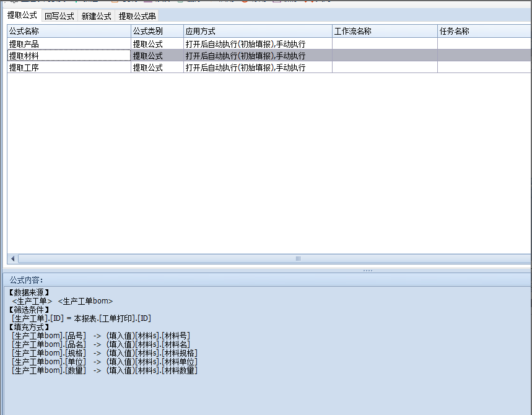This screenshot has height=415, width=532.
Task: Click the 任务名称 column header
Action: pyautogui.click(x=483, y=31)
